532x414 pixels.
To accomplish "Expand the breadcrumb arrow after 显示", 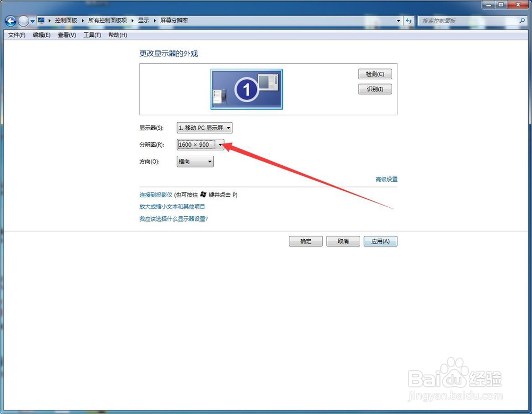I will (x=154, y=20).
